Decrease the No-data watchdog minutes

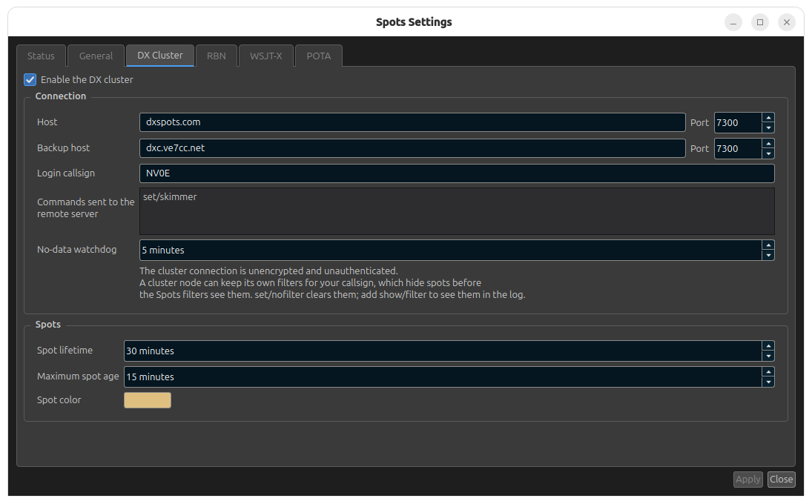(768, 255)
